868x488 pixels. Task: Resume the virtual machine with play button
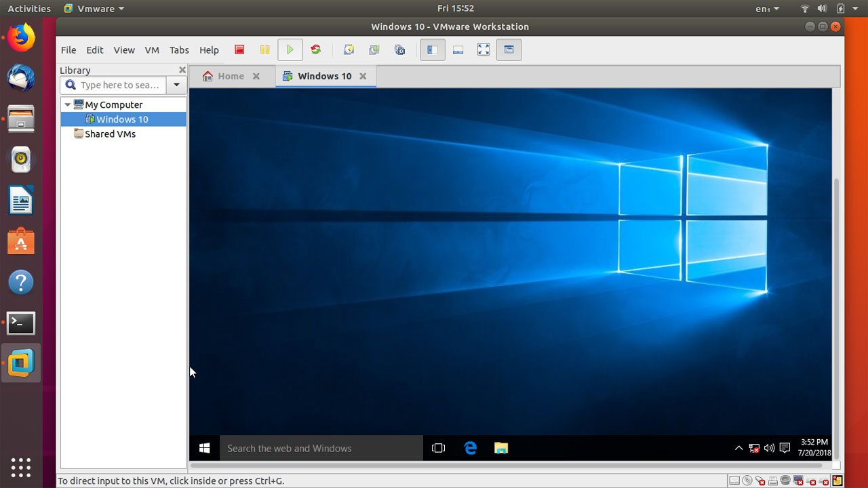click(x=290, y=49)
